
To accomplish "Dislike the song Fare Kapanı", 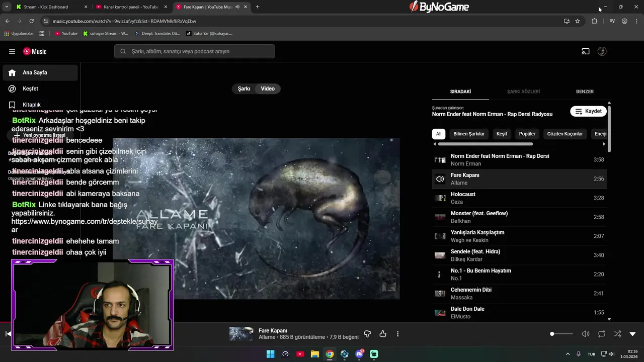I will 367,334.
